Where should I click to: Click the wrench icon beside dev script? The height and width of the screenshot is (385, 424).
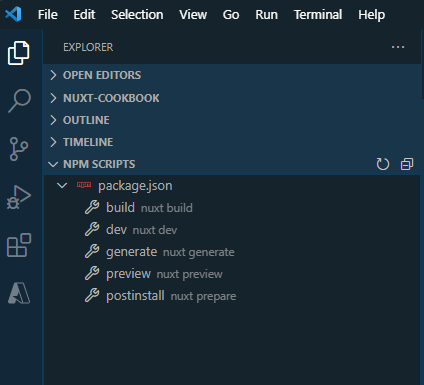tap(92, 229)
